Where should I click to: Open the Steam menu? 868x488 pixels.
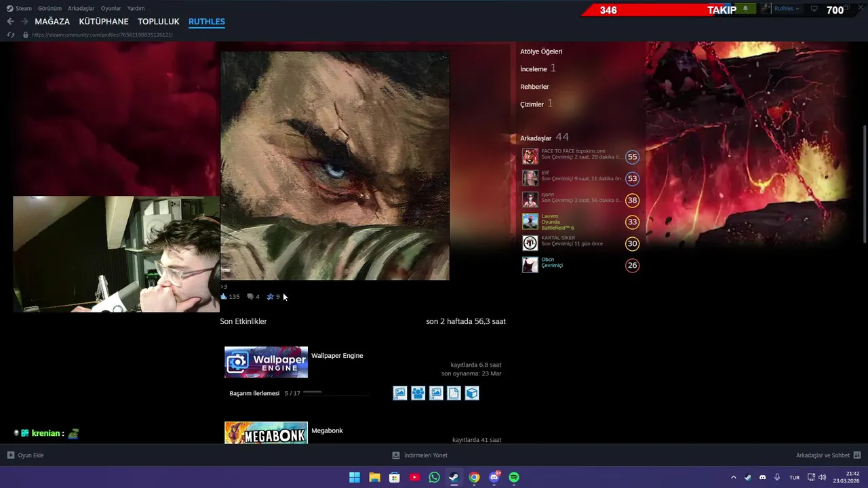pyautogui.click(x=19, y=8)
